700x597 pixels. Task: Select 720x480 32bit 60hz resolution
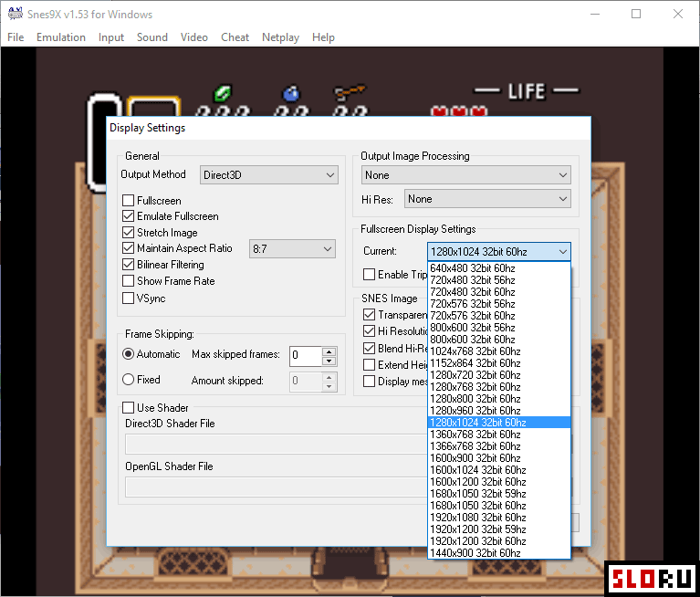(x=499, y=292)
